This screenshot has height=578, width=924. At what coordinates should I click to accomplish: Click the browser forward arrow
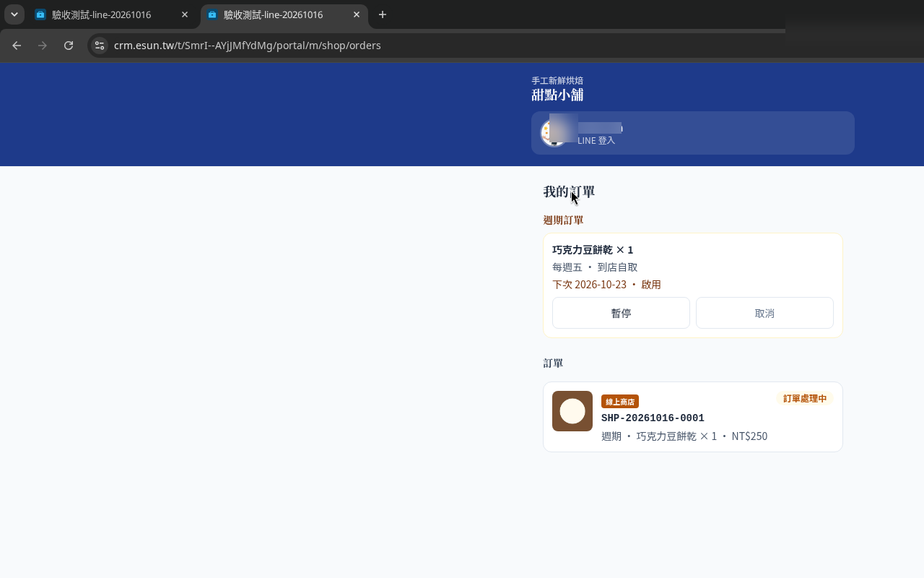coord(43,46)
